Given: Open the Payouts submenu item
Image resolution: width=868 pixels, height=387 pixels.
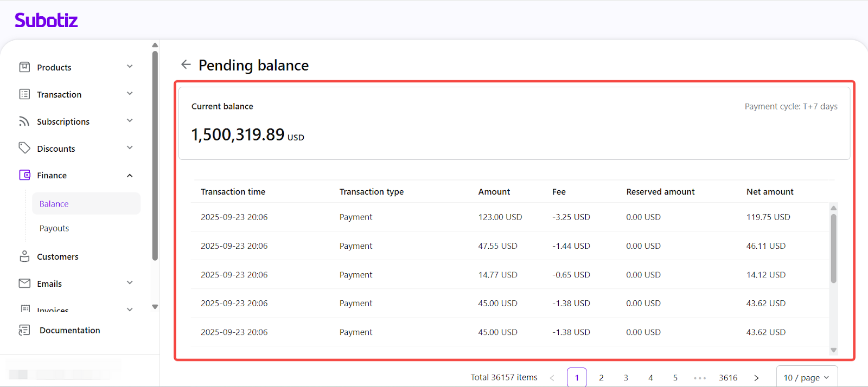Looking at the screenshot, I should 54,228.
